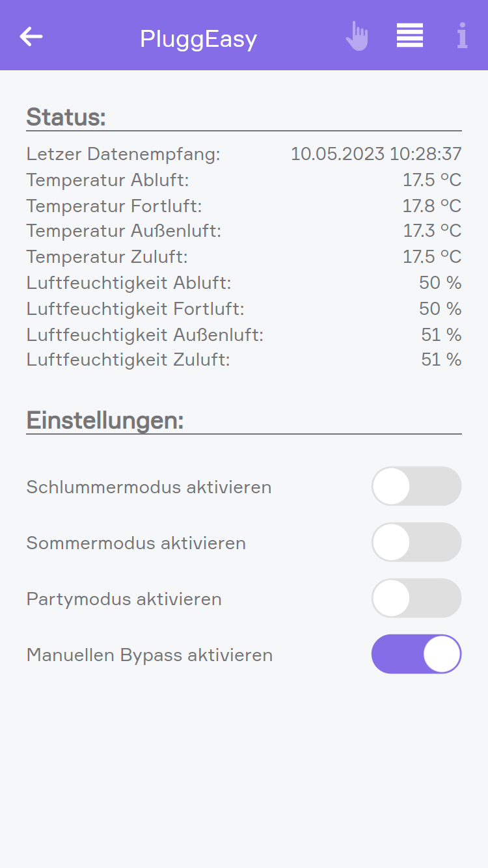
Task: Click the Schlummermodus aktivieren label text
Action: [x=149, y=487]
